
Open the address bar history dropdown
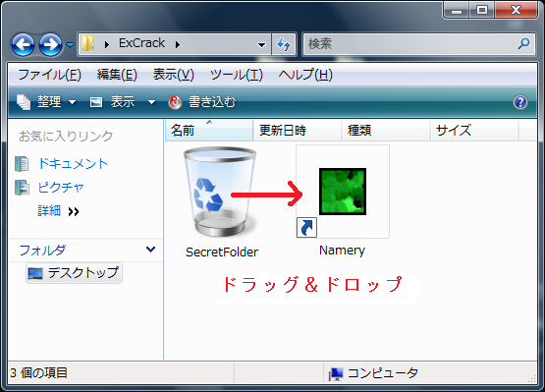tap(261, 44)
